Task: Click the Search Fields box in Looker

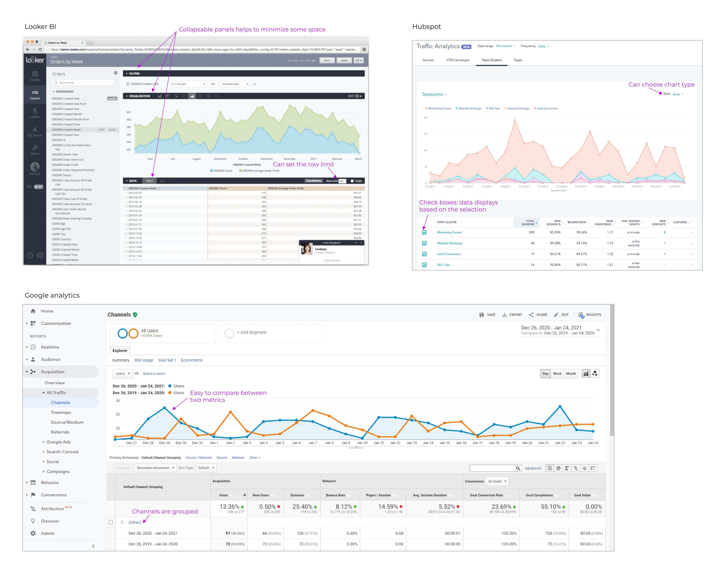Action: click(83, 82)
